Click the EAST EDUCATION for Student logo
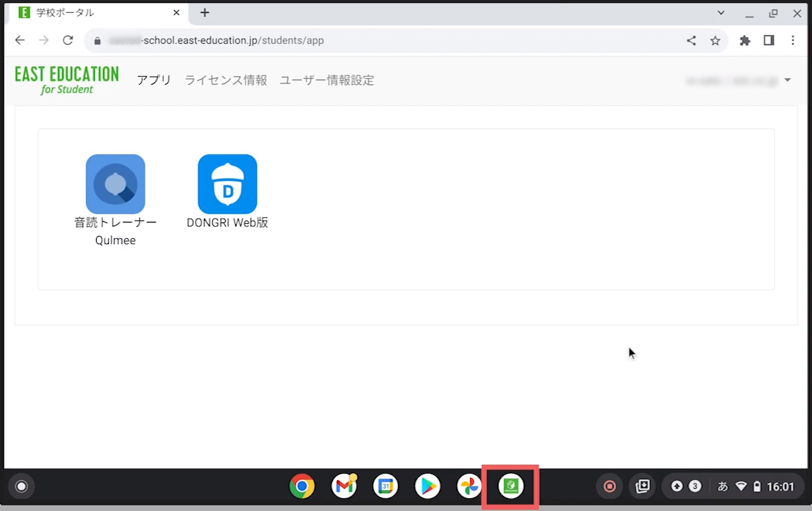 pos(67,80)
